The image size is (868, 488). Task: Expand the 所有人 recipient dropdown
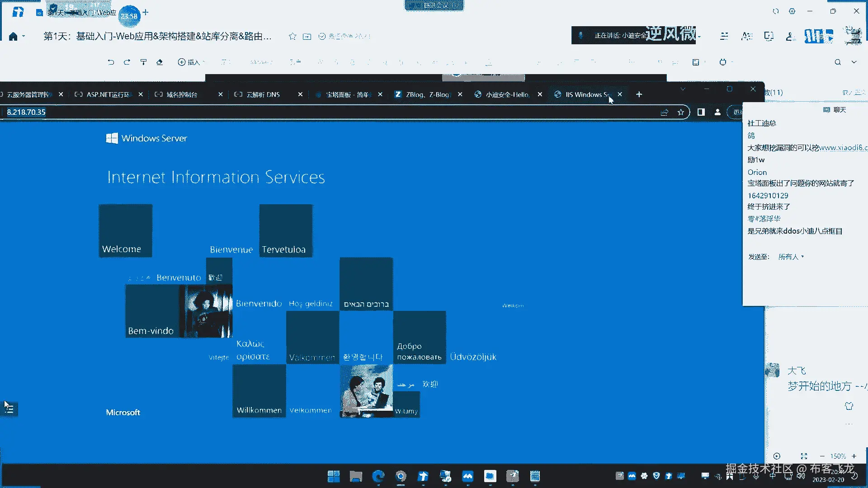point(791,257)
